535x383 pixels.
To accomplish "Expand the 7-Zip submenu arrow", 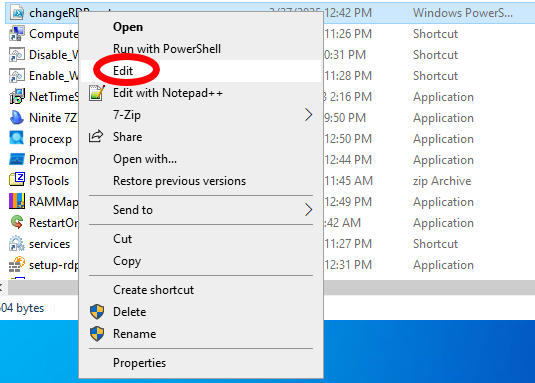I will 308,115.
